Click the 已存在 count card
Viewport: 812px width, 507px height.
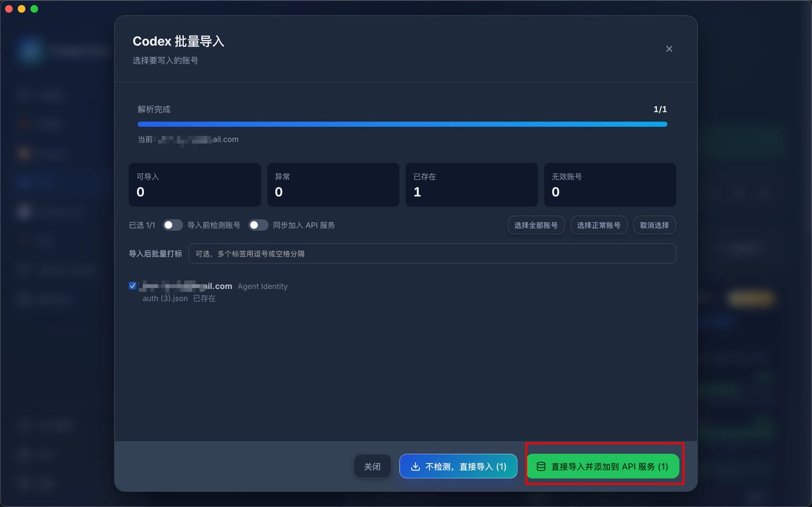pos(472,184)
